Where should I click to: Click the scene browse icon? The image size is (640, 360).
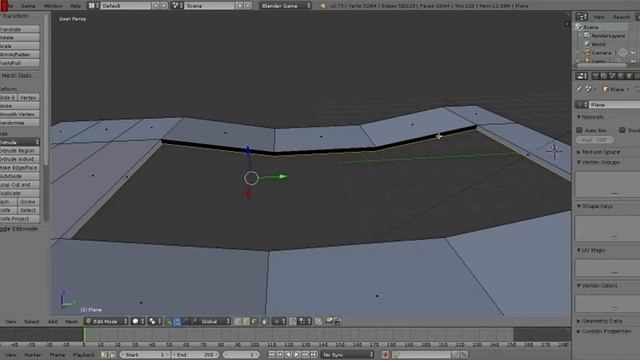point(178,6)
